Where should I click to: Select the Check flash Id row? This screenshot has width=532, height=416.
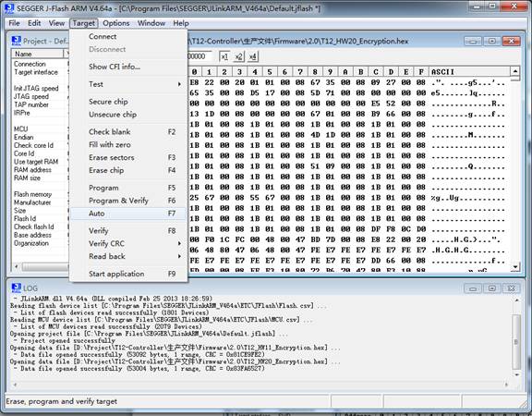40,226
